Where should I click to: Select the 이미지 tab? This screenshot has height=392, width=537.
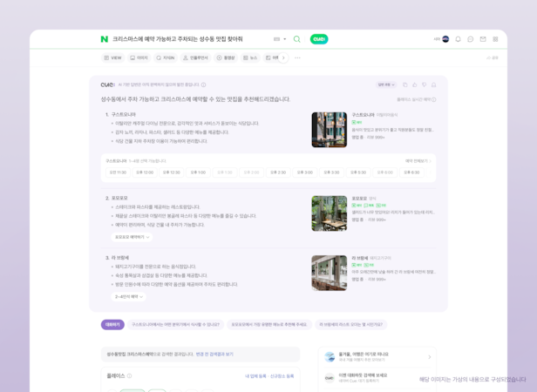(139, 57)
